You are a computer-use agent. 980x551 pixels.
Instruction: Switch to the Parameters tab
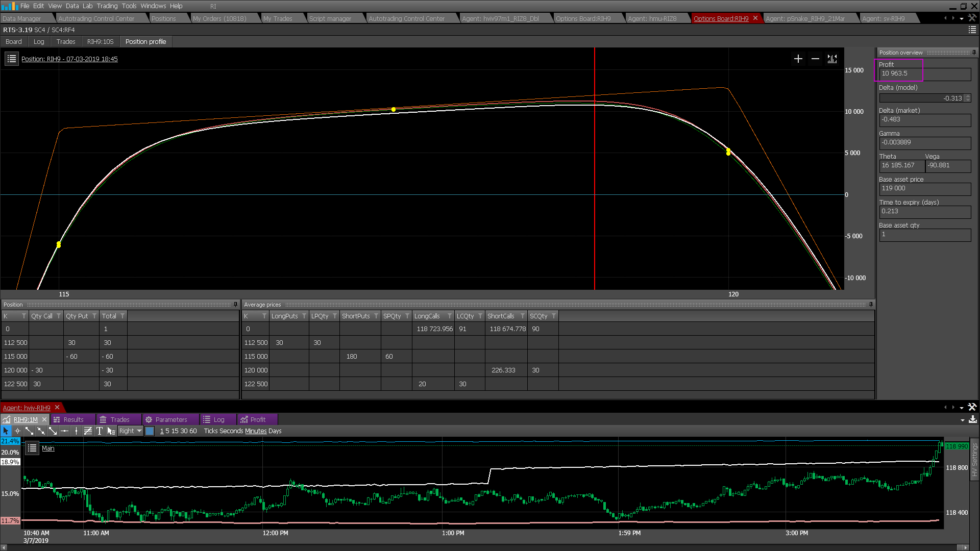(x=170, y=420)
